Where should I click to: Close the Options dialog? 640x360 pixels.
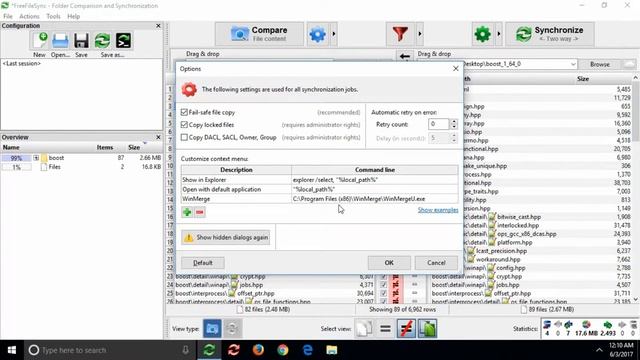(x=456, y=69)
